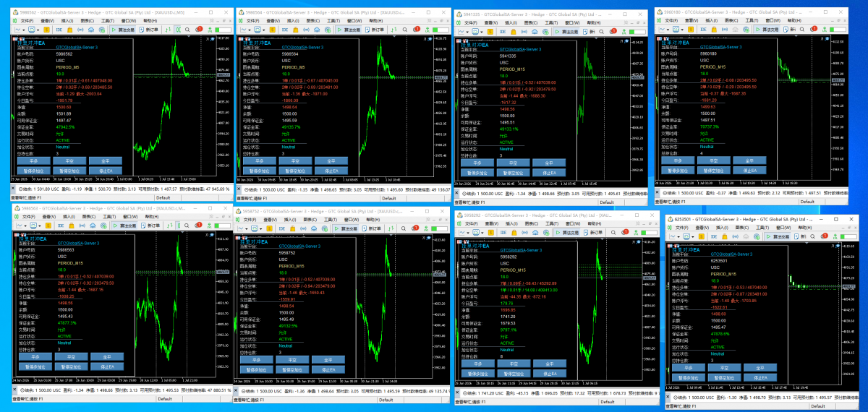Image resolution: width=868 pixels, height=412 pixels.
Task: Open search magnifier in window 6253501
Action: pyautogui.click(x=812, y=236)
